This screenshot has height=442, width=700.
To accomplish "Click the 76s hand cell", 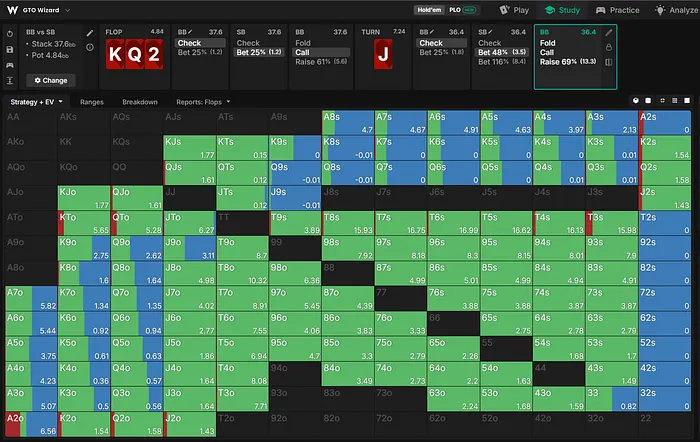I will click(x=454, y=299).
